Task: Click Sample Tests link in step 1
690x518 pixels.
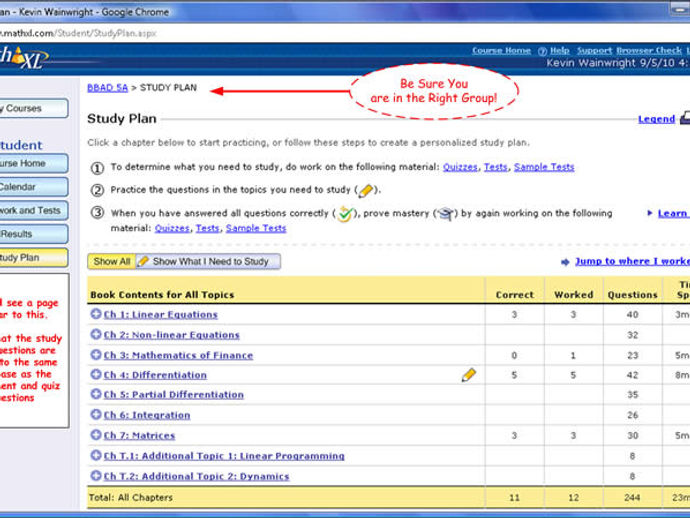Action: pos(544,167)
